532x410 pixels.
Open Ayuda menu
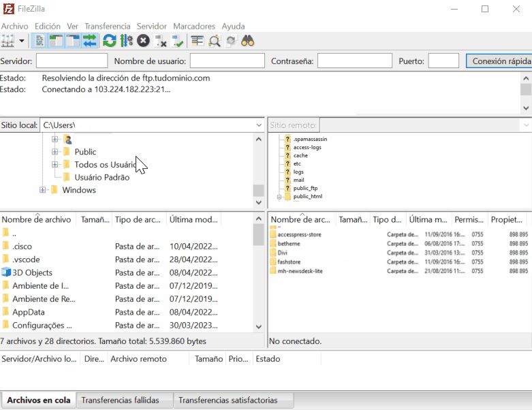click(233, 26)
